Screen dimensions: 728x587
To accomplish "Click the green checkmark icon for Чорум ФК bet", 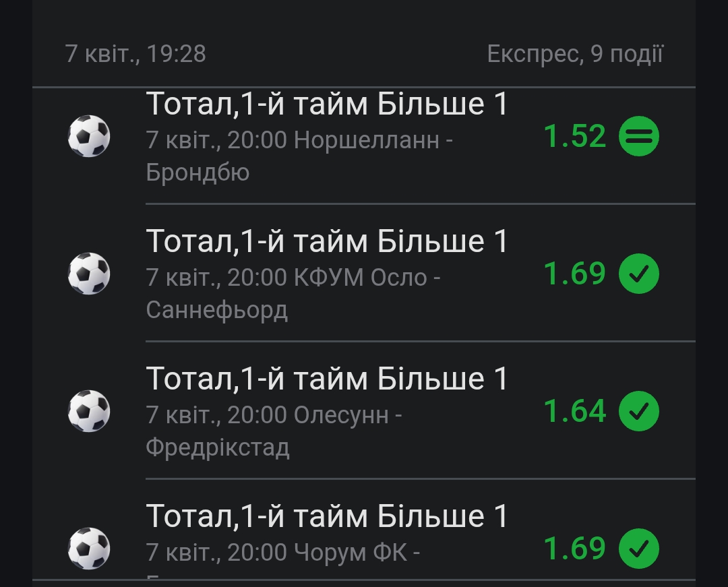I will point(638,549).
